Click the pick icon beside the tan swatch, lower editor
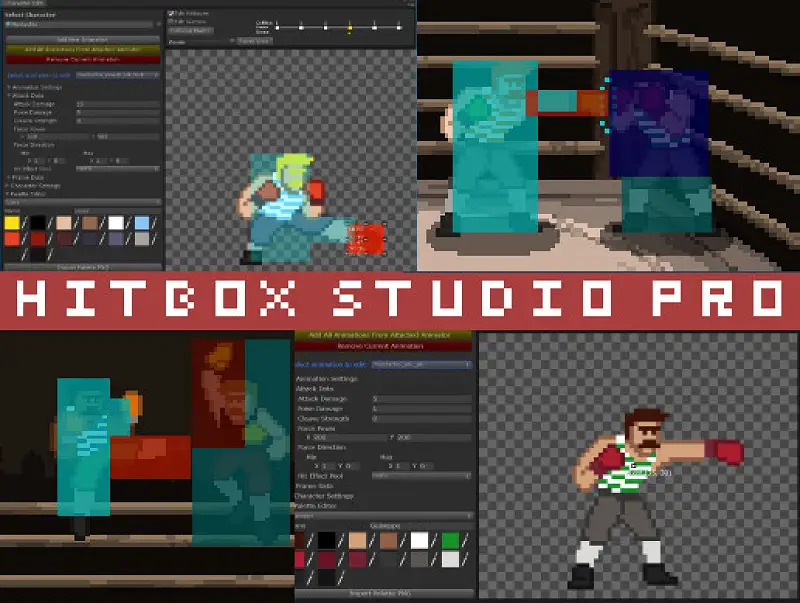The image size is (800, 603). coord(372,540)
